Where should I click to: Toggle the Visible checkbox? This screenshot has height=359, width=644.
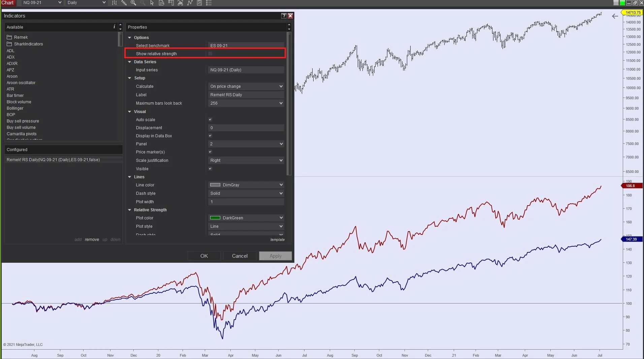(x=210, y=169)
